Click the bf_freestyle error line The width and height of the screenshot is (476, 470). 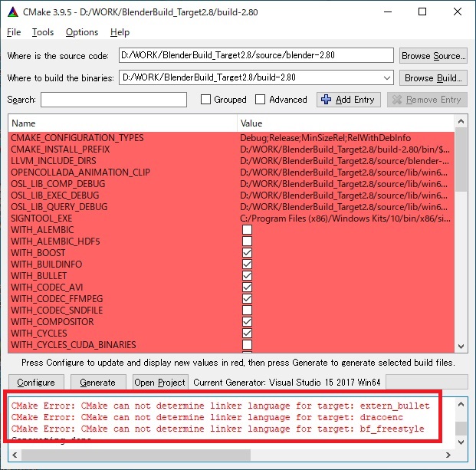point(218,429)
